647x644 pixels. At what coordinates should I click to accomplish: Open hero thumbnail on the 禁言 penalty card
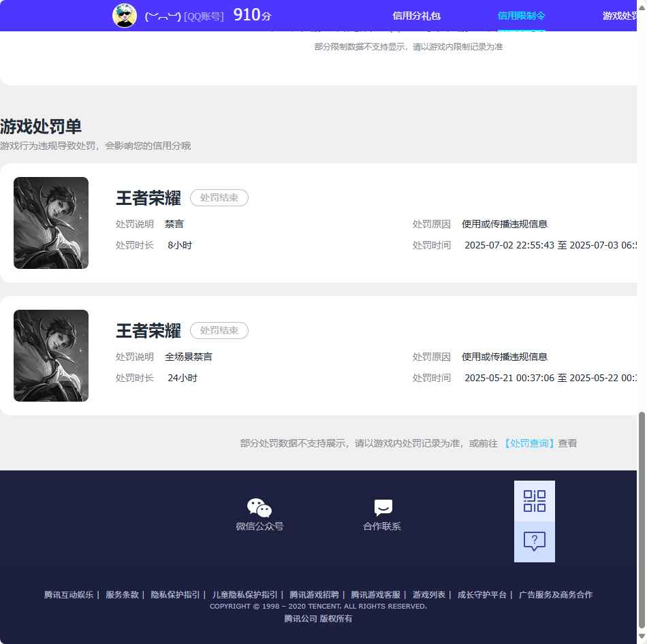[51, 223]
